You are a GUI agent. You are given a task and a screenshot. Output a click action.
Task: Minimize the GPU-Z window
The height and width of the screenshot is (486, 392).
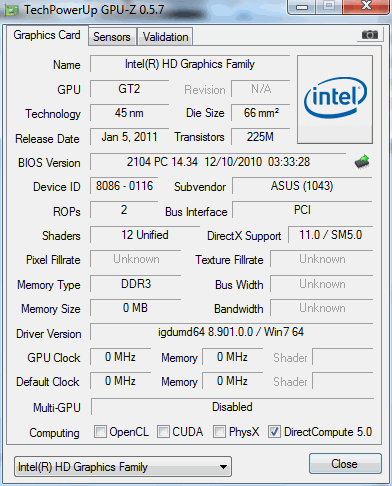[302, 6]
